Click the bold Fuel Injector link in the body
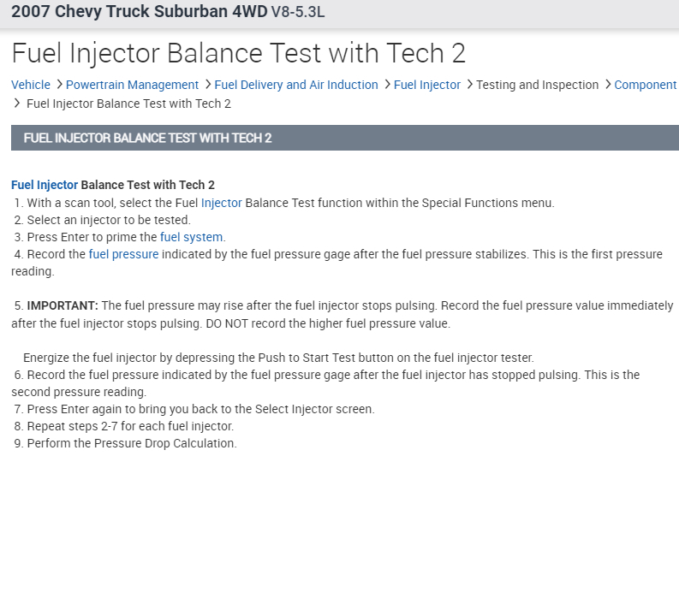The image size is (679, 616). (45, 185)
